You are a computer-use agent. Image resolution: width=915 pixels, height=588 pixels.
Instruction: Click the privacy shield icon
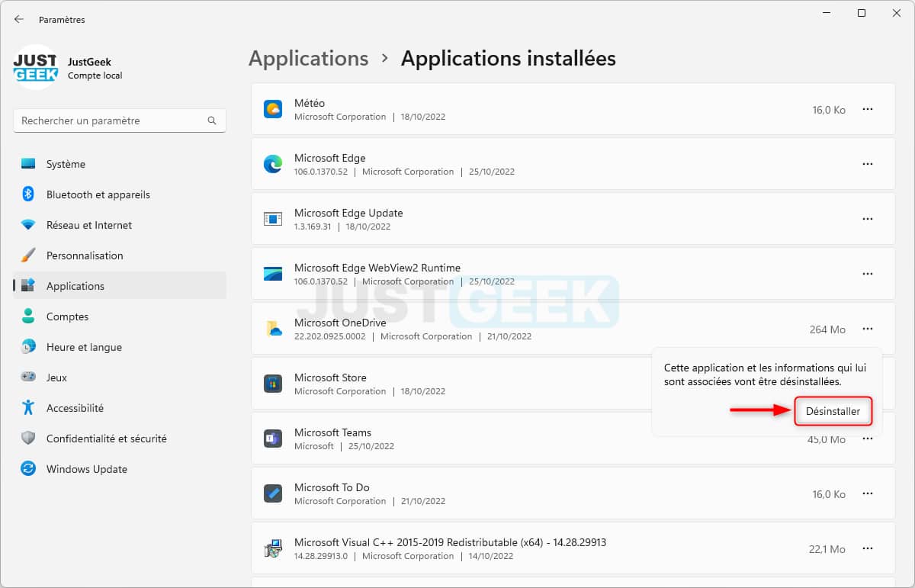point(28,439)
